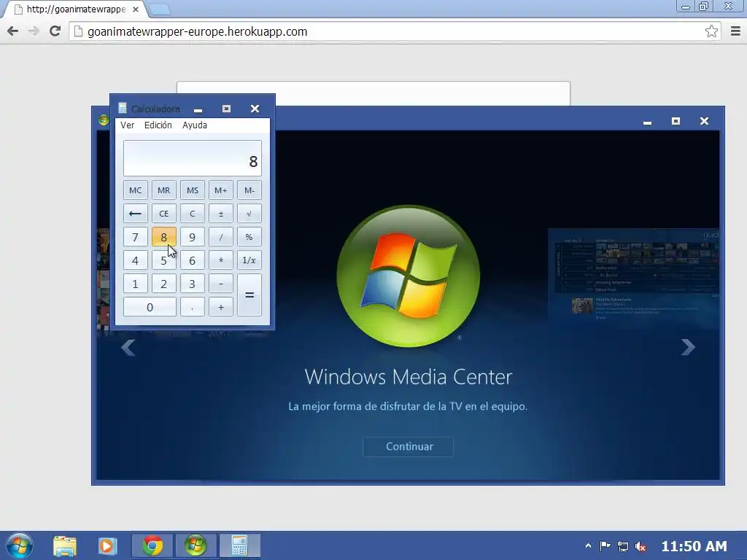Click the browser back arrow
Screen dimensions: 747x560
(x=13, y=31)
